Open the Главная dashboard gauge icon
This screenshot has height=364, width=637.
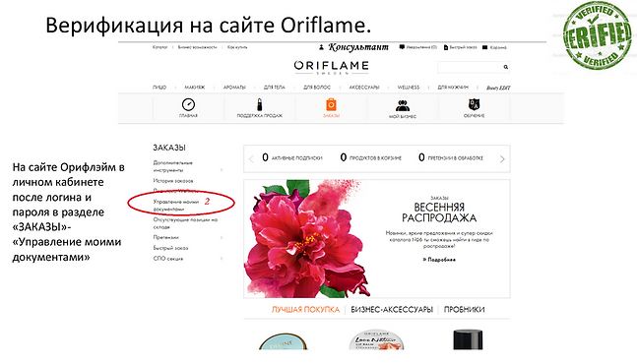point(188,104)
